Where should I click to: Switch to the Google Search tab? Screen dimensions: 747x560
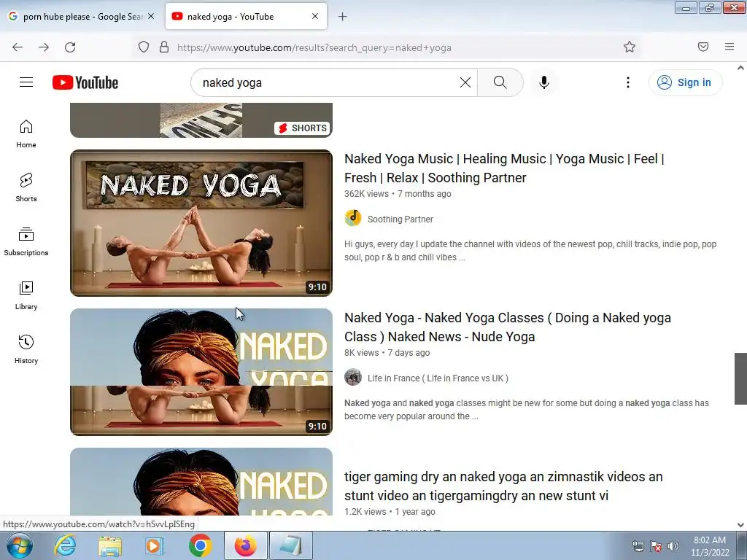pos(82,17)
